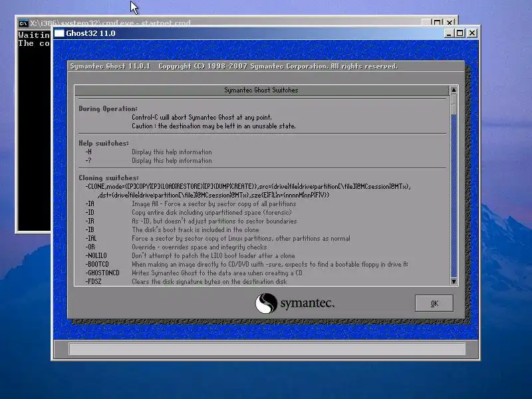Screen dimensions: 532x399
Task: Click the -CLONE,mode= syntax line
Action: (248, 186)
